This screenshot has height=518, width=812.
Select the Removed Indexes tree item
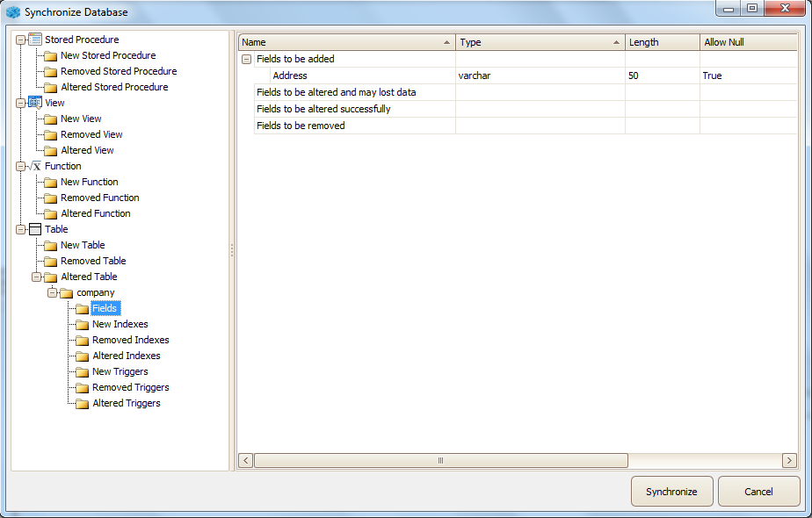(130, 340)
